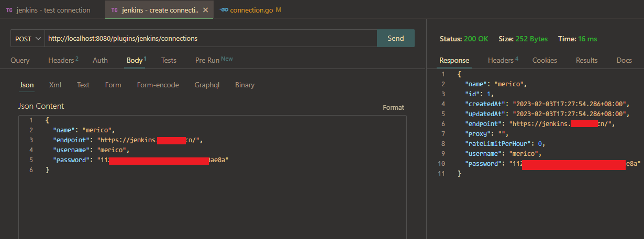Switch to the connection.go file tab
This screenshot has width=644, height=239.
[x=251, y=10]
